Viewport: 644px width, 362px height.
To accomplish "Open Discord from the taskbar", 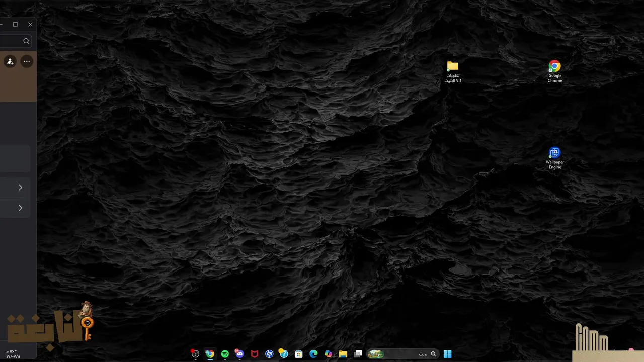I will [239, 354].
